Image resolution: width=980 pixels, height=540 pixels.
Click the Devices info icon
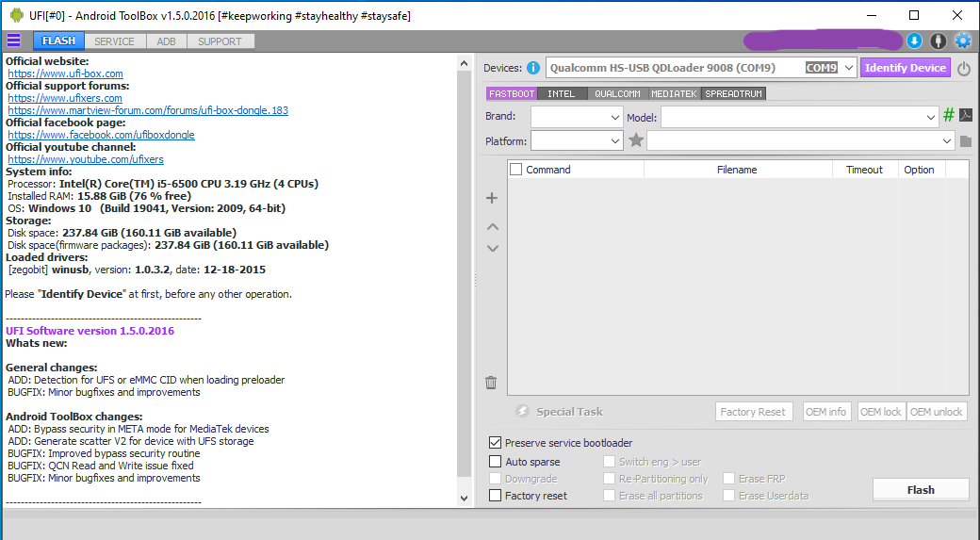533,68
